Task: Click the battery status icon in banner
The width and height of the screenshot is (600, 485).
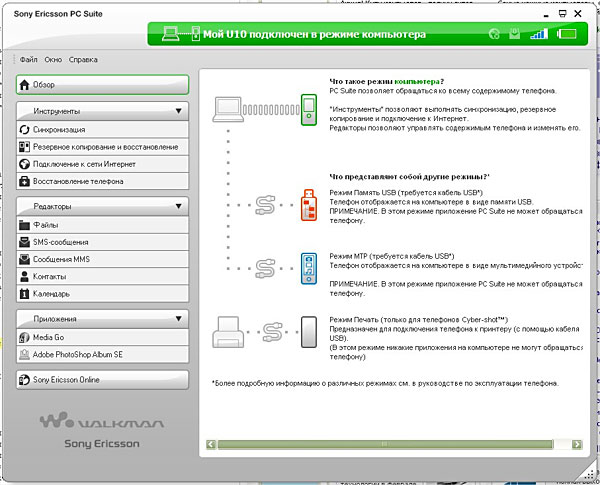Action: (567, 34)
